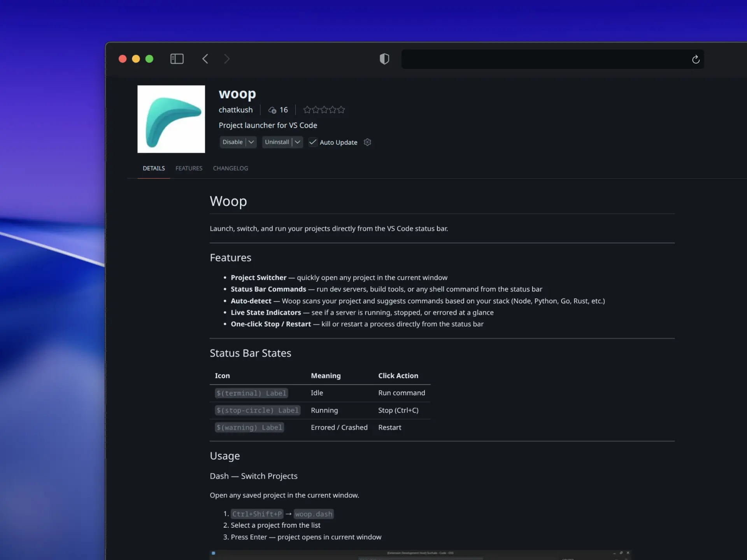Click the 'Features' section heading
The height and width of the screenshot is (560, 747).
(x=230, y=257)
